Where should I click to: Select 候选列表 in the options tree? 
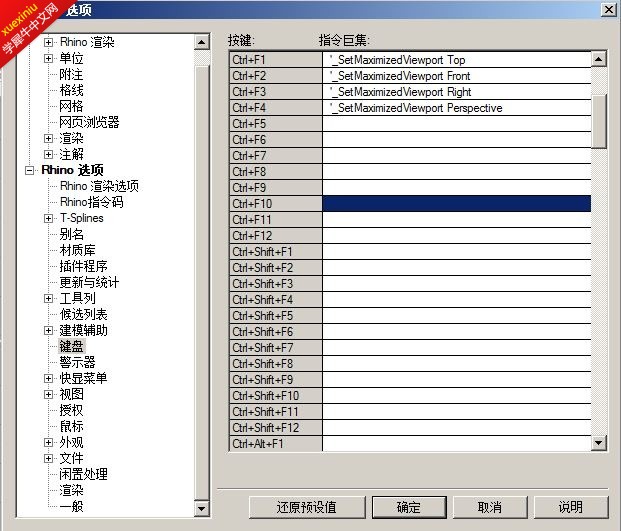84,314
